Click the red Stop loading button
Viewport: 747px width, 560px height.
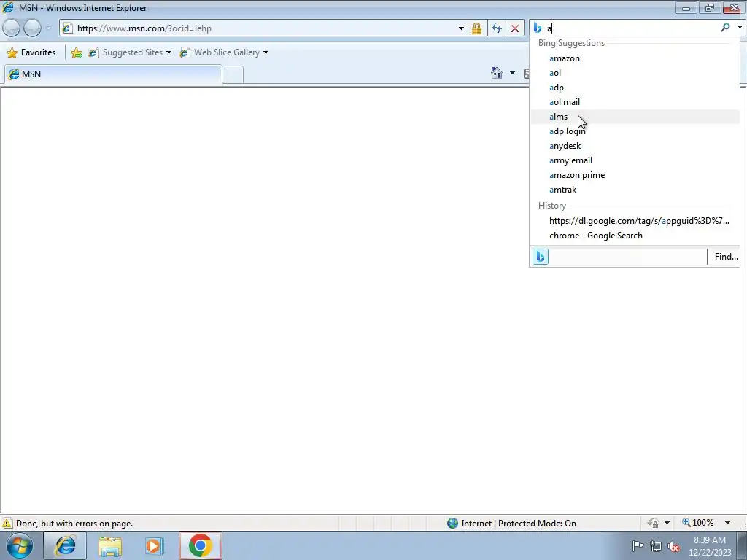[515, 28]
